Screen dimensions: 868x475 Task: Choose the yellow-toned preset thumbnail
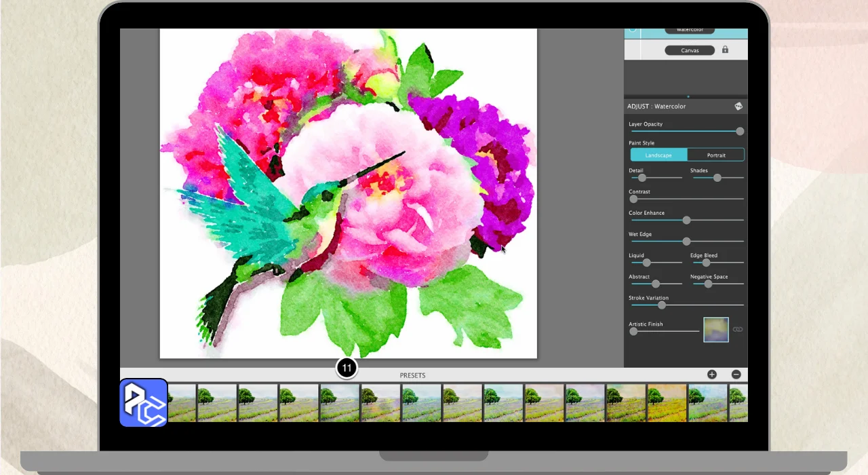click(x=666, y=403)
